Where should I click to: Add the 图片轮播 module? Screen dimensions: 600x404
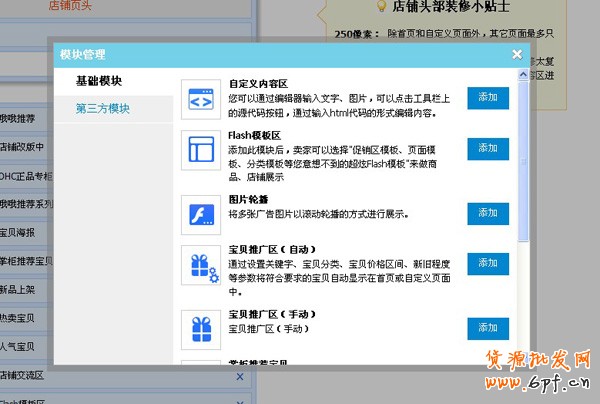pos(487,212)
